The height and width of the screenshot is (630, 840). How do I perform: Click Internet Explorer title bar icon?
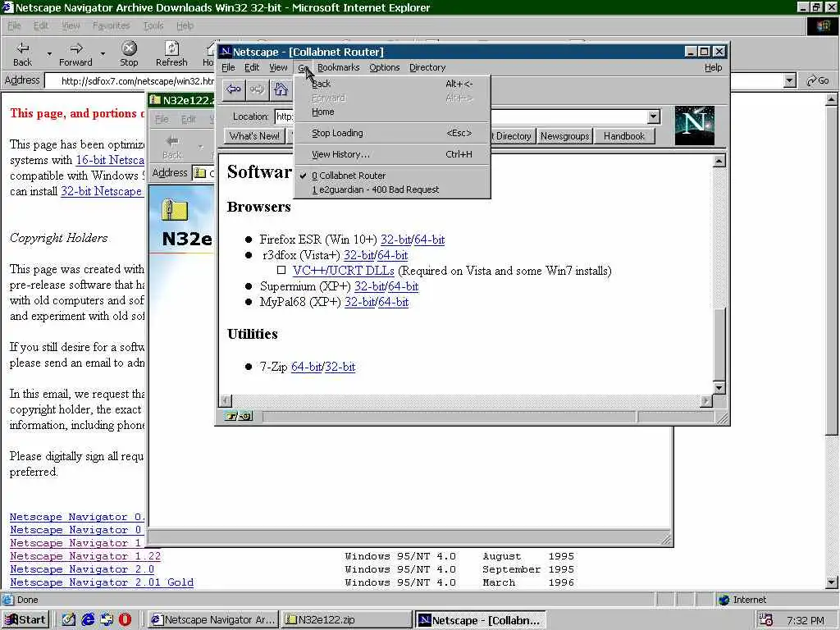tap(7, 7)
